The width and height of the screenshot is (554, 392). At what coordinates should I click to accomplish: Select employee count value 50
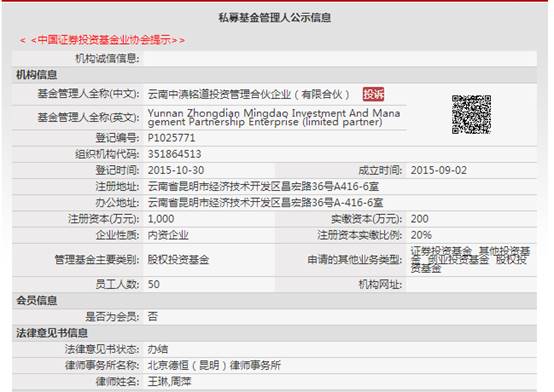click(x=154, y=284)
